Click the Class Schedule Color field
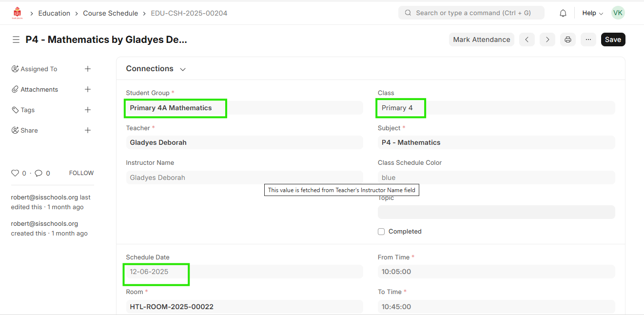The width and height of the screenshot is (644, 315). [x=496, y=177]
